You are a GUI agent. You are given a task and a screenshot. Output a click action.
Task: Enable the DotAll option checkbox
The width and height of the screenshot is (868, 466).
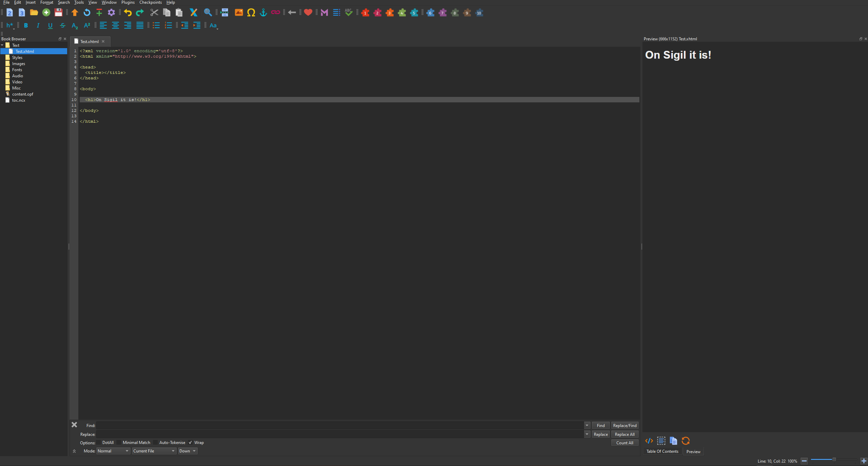coord(99,443)
